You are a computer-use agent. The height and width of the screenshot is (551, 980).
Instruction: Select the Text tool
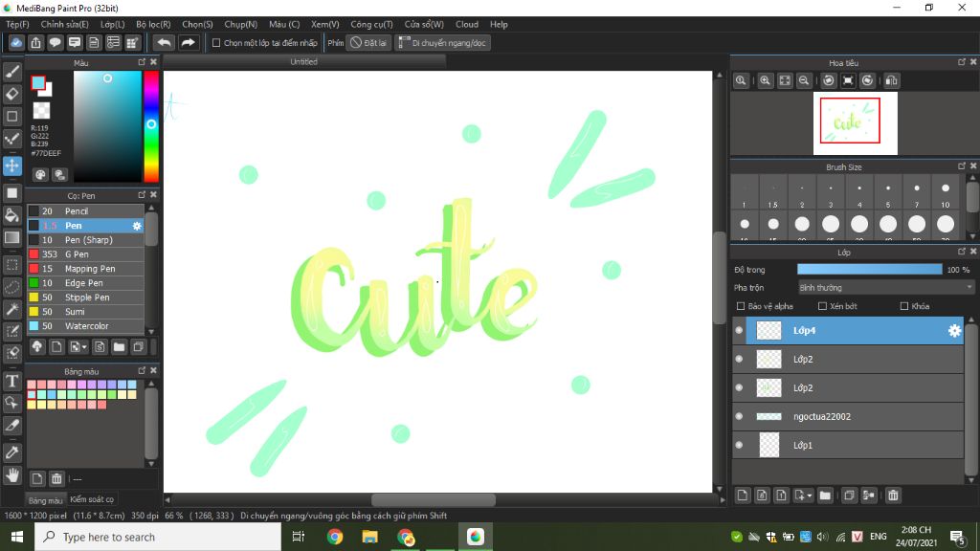point(11,381)
